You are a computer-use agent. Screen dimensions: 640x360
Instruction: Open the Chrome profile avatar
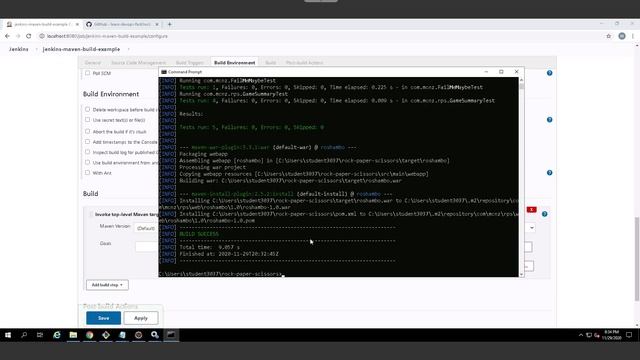(x=622, y=36)
